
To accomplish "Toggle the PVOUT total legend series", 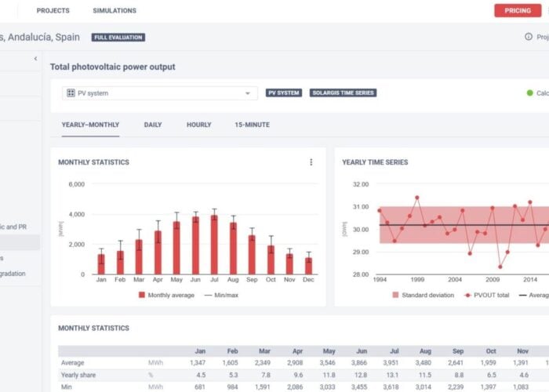I will pos(489,295).
